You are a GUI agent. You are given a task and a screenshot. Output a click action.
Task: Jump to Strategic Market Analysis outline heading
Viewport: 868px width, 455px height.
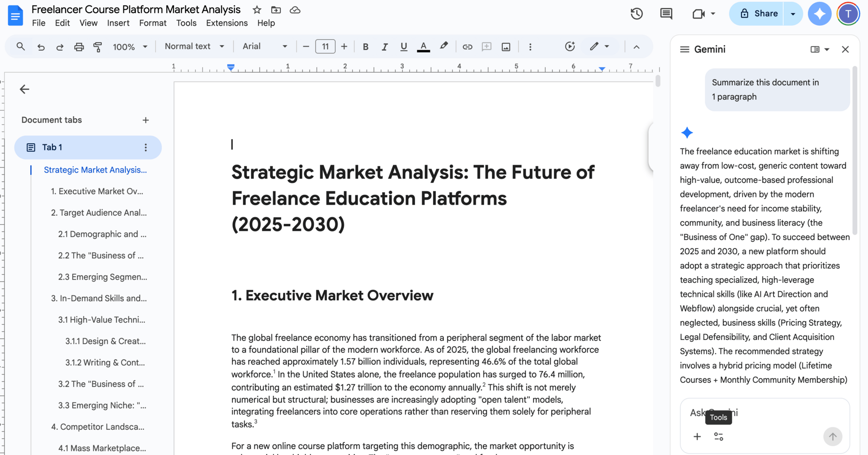tap(95, 170)
